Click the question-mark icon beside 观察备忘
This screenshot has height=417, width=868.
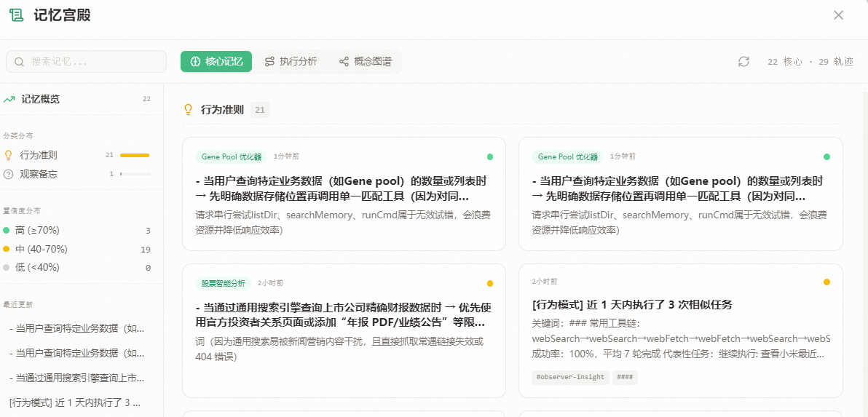tap(9, 174)
